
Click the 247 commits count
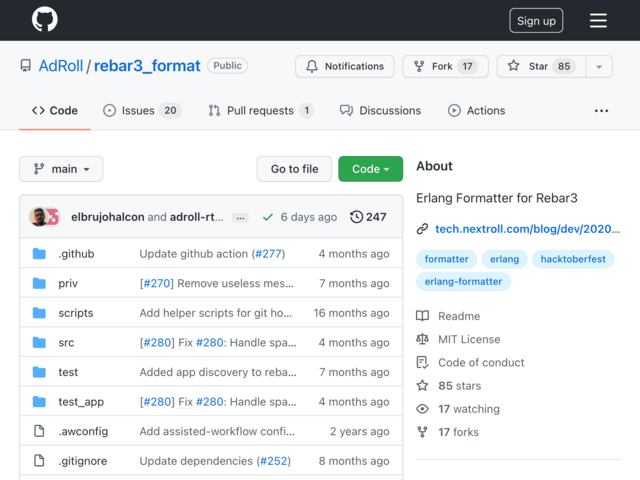tap(376, 217)
